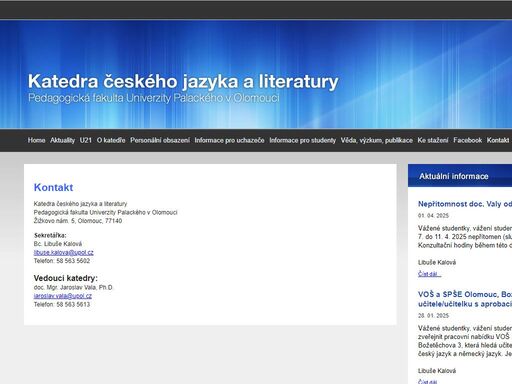512x384 pixels.
Task: Click Aktuální informace sidebar header
Action: [x=454, y=176]
